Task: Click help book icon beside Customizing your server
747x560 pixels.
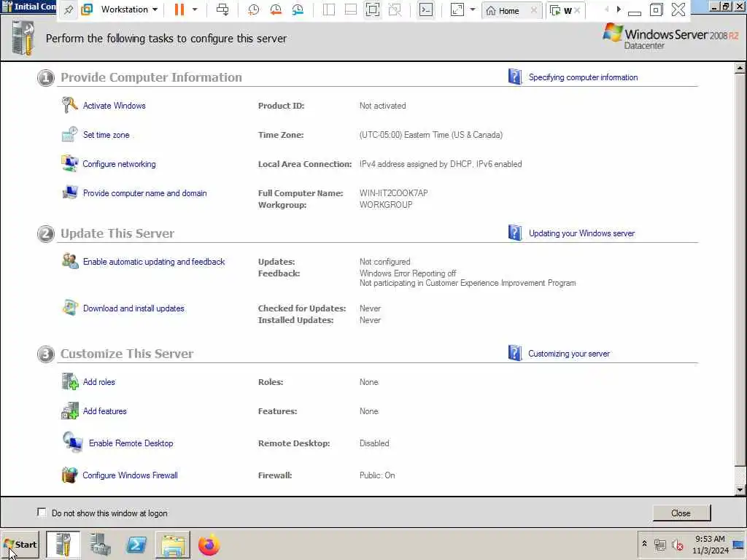Action: tap(515, 354)
